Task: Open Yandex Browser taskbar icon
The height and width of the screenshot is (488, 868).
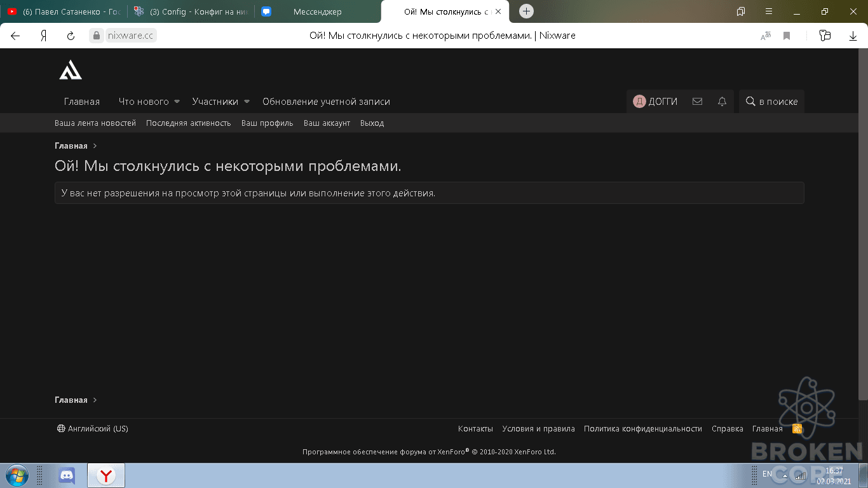Action: (x=106, y=475)
